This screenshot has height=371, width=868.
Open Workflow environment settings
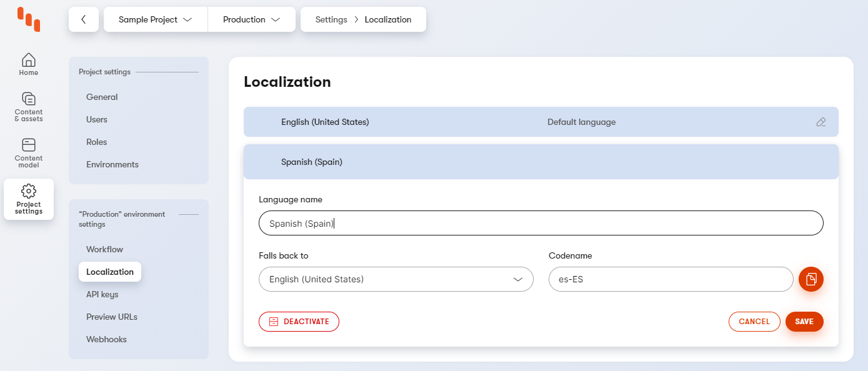click(104, 249)
